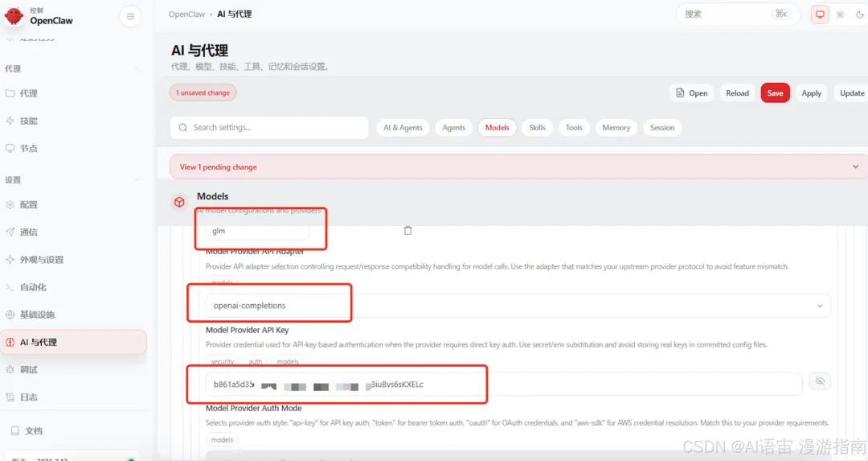Open 自动化 in the sidebar
The width and height of the screenshot is (868, 461).
pos(73,287)
